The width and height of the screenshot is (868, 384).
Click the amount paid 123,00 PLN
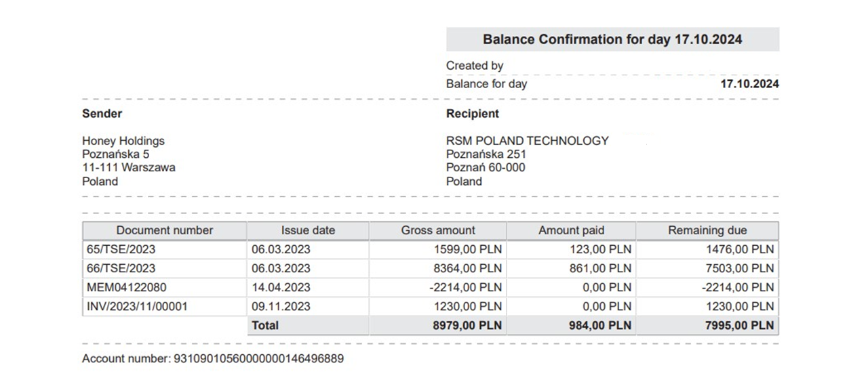point(600,249)
